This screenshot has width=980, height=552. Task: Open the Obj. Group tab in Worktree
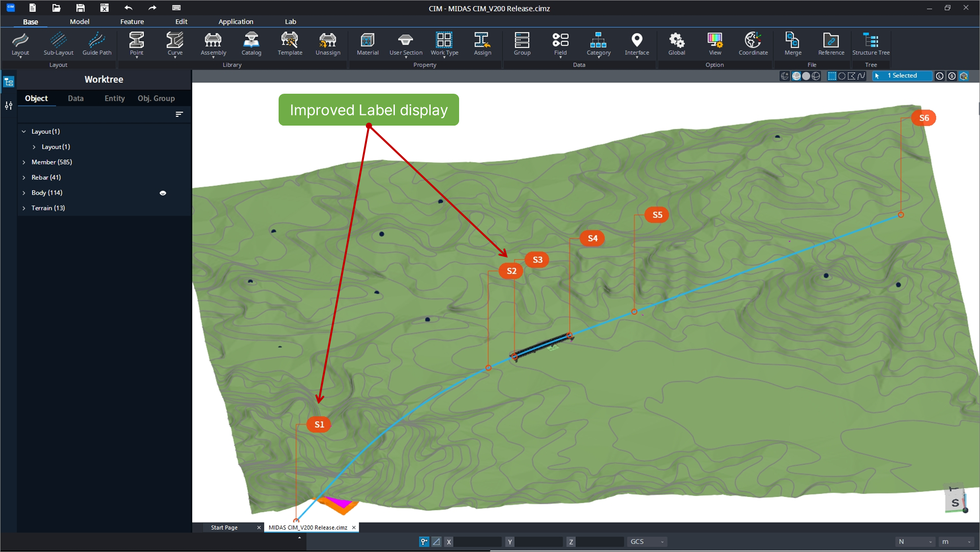(x=156, y=98)
